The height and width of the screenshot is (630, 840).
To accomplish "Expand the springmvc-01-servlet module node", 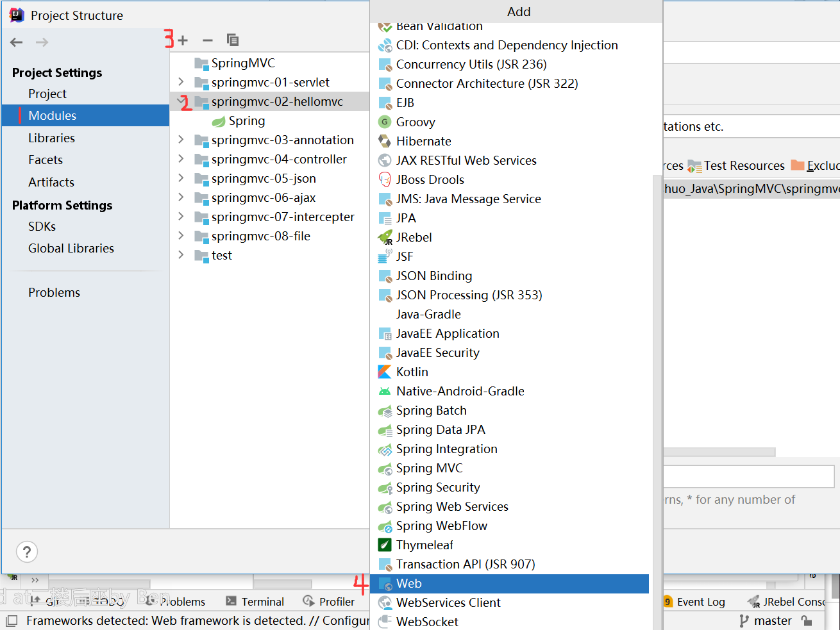I will (x=180, y=82).
